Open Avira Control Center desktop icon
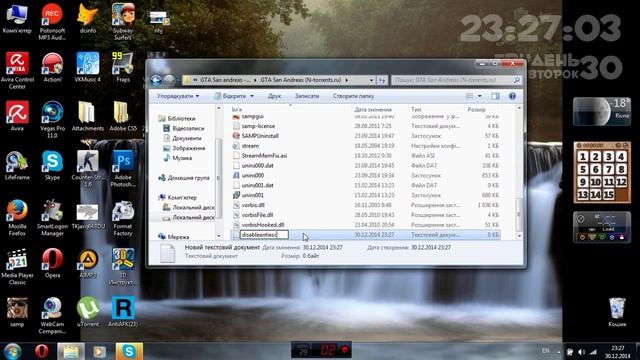 tap(17, 71)
